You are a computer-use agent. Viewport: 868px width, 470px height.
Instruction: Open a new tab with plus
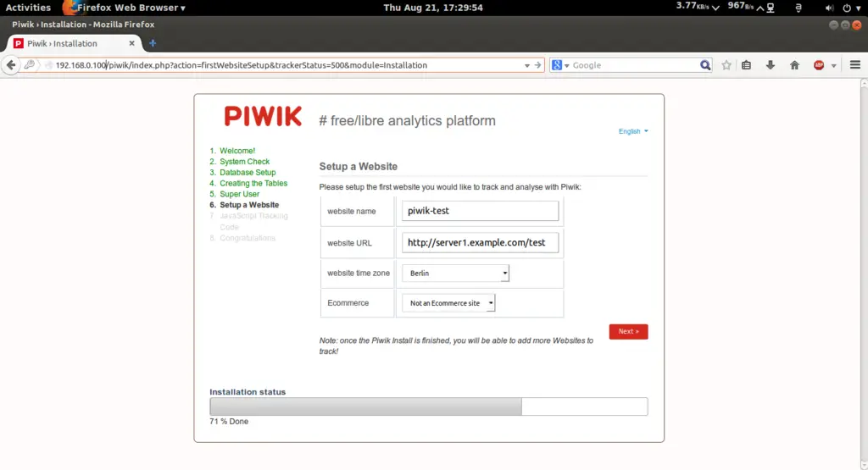(153, 43)
